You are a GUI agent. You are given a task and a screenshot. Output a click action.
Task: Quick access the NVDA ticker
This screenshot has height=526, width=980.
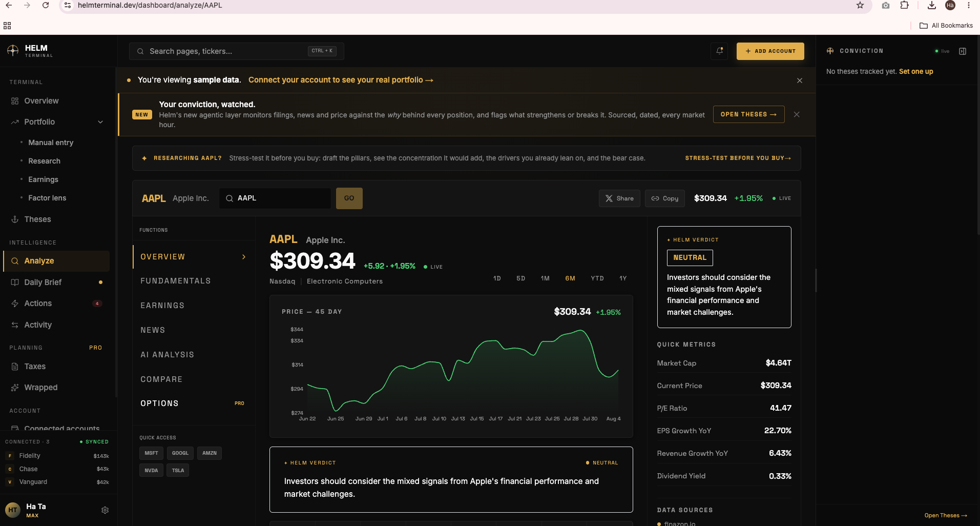151,471
